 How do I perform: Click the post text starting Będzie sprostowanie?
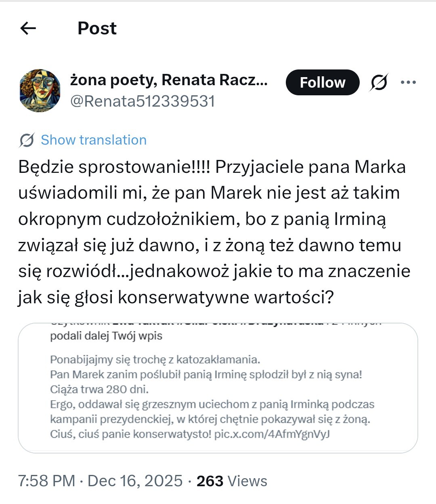coord(212,167)
